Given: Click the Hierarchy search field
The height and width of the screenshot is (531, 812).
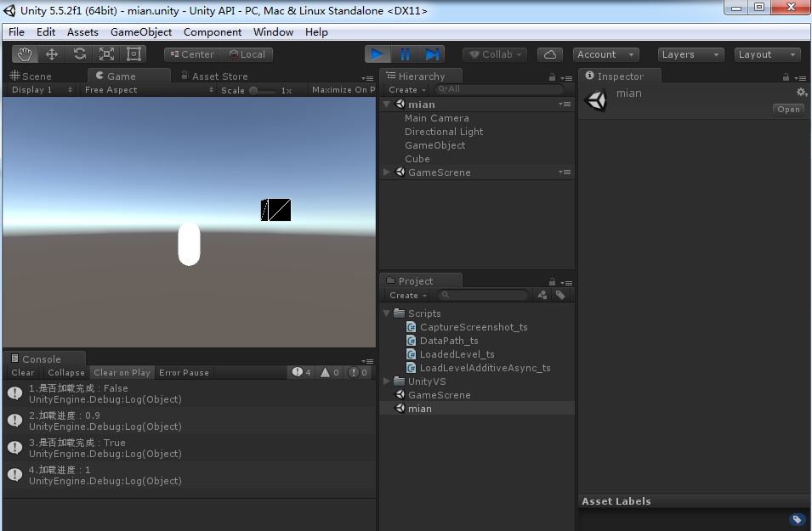Looking at the screenshot, I should (x=499, y=89).
